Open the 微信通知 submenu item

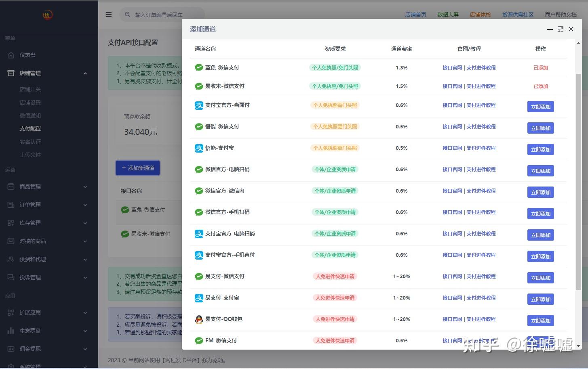[30, 115]
